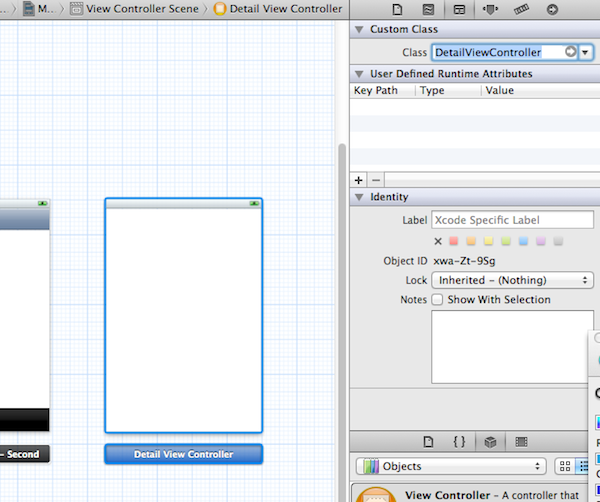Switch library to list view
Image resolution: width=600 pixels, height=502 pixels.
[582, 466]
